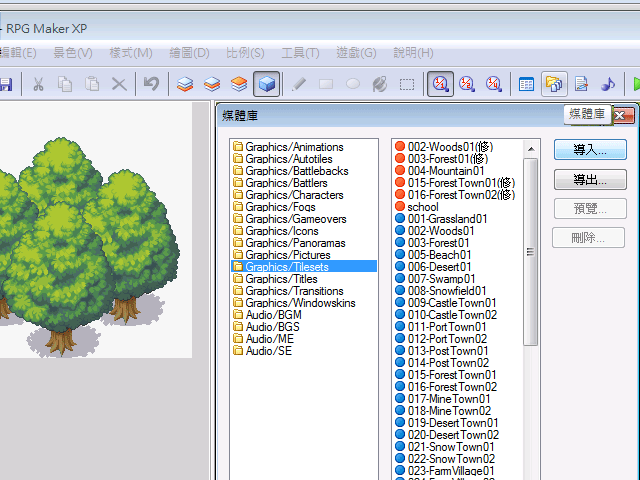Choose the Flood Fill tool
The image size is (640, 480).
(380, 84)
